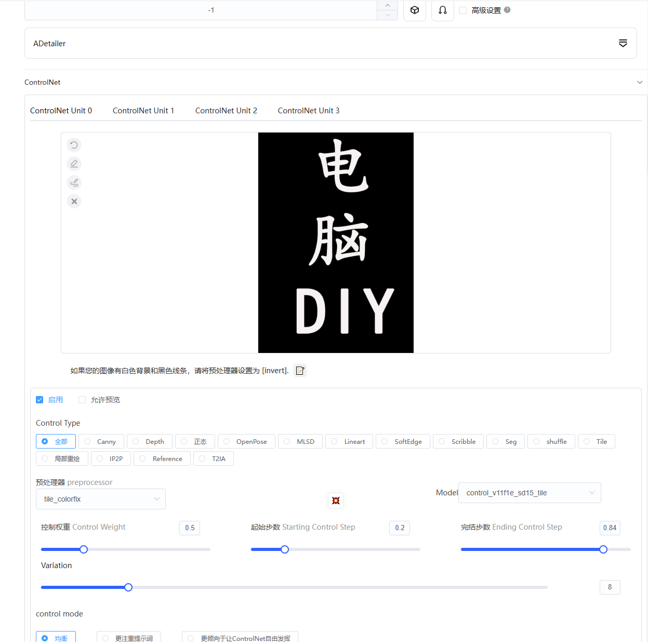Select the Lineart control type

[349, 441]
